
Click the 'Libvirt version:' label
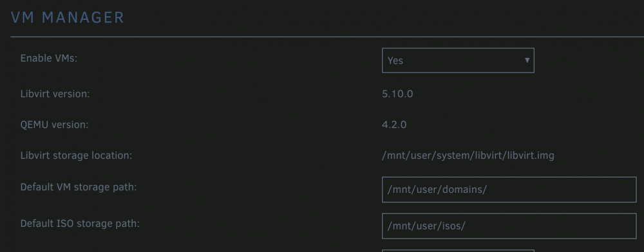tap(55, 94)
